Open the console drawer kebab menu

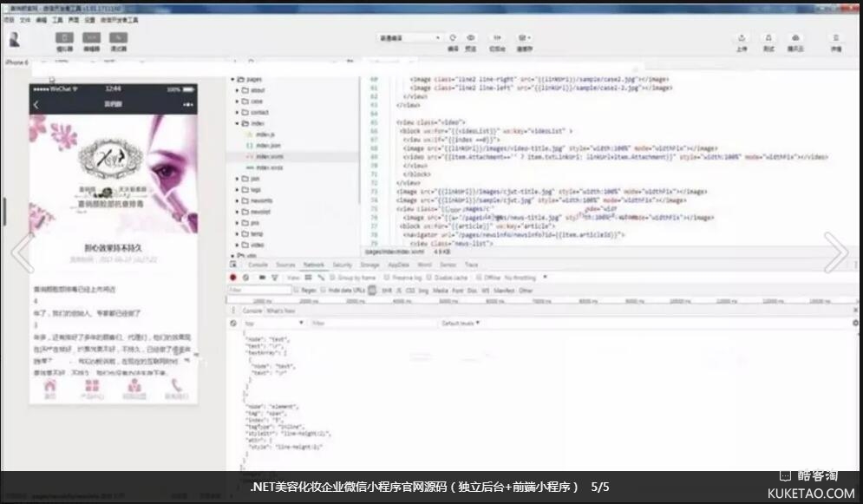click(233, 311)
